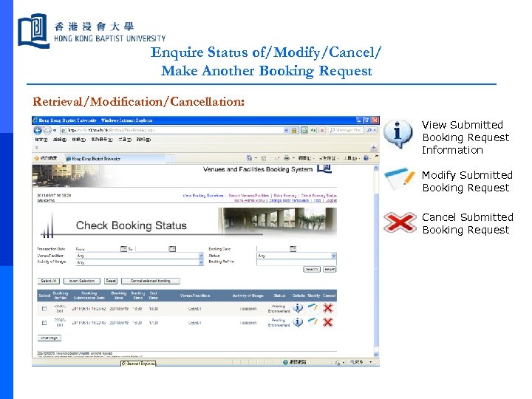Click the Reset button beside Search
532x399 pixels.
[x=330, y=270]
